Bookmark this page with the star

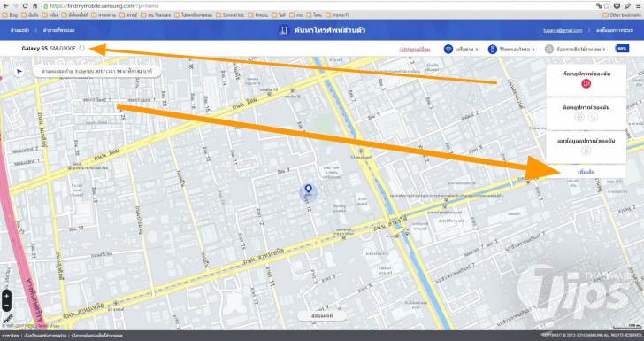[607, 6]
